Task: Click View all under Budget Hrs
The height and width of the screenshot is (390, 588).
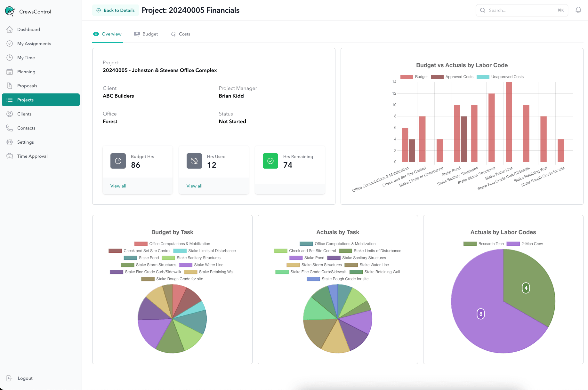Action: tap(118, 186)
